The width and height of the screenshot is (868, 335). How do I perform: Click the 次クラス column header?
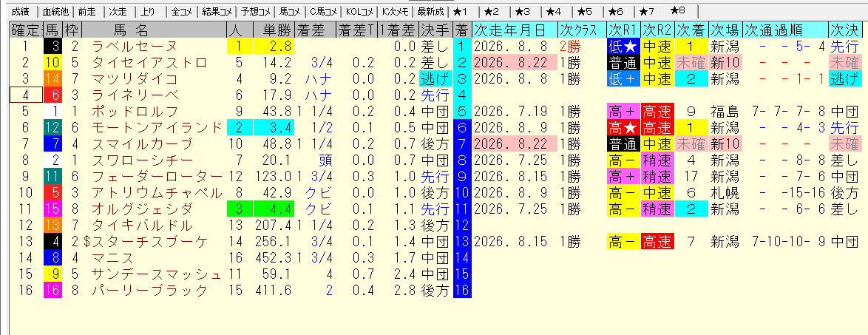coord(581,30)
